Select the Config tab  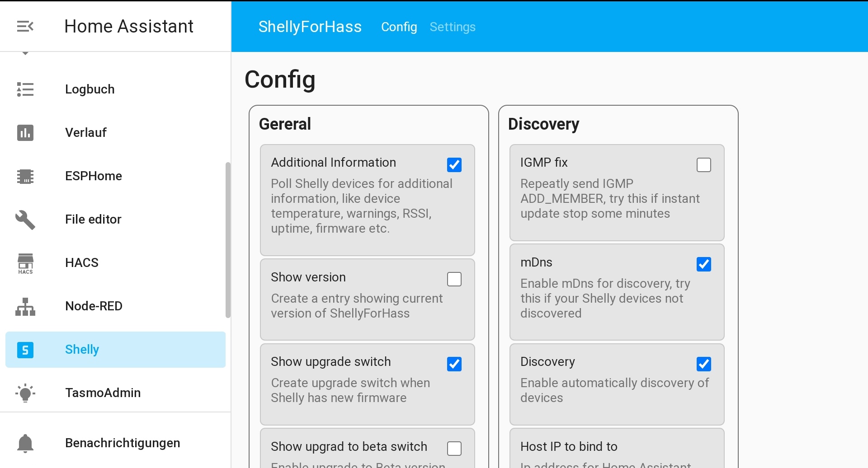pyautogui.click(x=399, y=27)
